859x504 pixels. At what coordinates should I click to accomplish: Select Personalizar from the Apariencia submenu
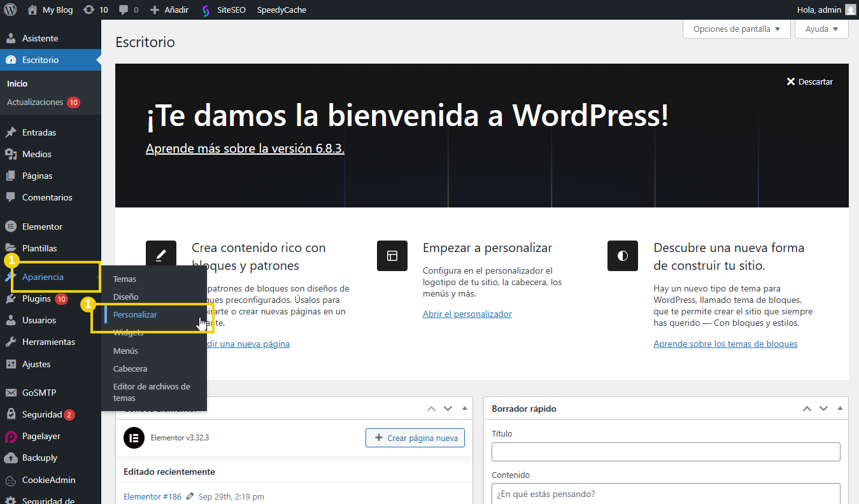pos(134,314)
